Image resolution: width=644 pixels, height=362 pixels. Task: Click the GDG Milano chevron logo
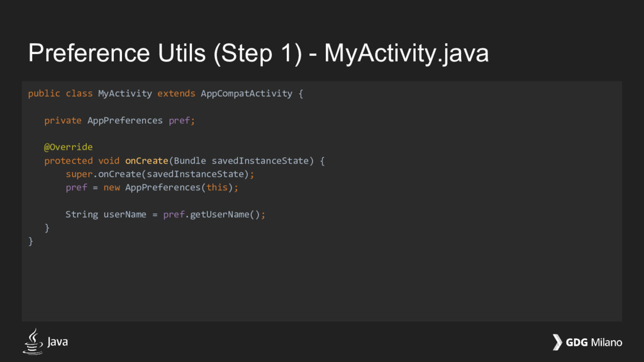(x=557, y=342)
